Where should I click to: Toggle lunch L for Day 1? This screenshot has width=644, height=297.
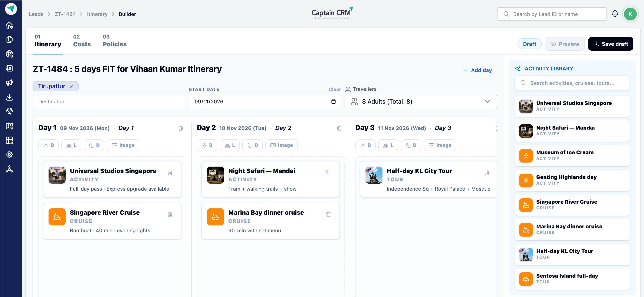tap(71, 145)
